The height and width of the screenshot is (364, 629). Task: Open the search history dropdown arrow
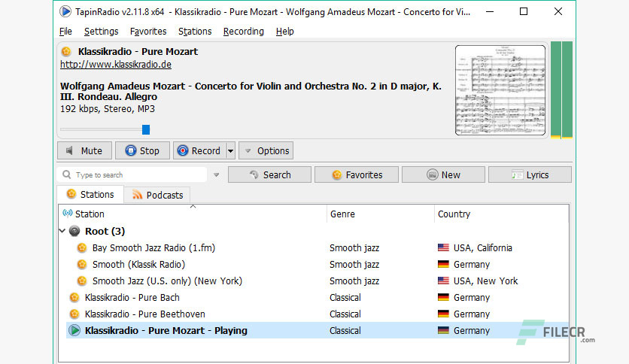216,174
